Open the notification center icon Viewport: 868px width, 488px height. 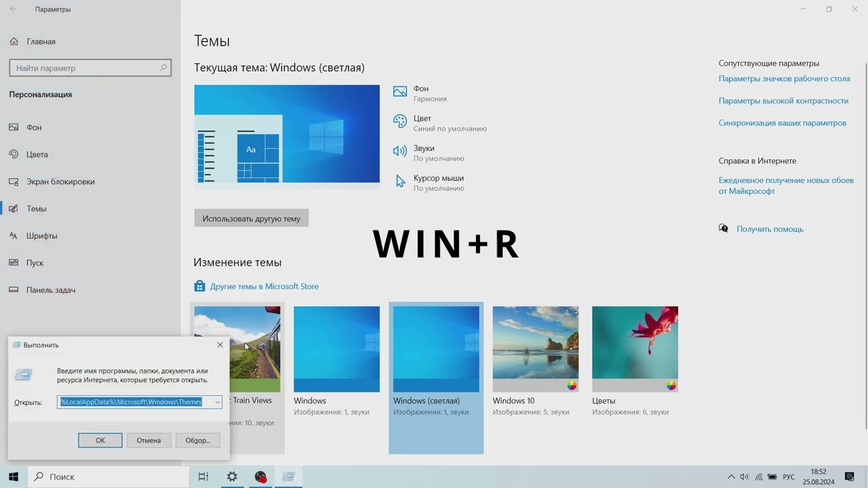850,477
